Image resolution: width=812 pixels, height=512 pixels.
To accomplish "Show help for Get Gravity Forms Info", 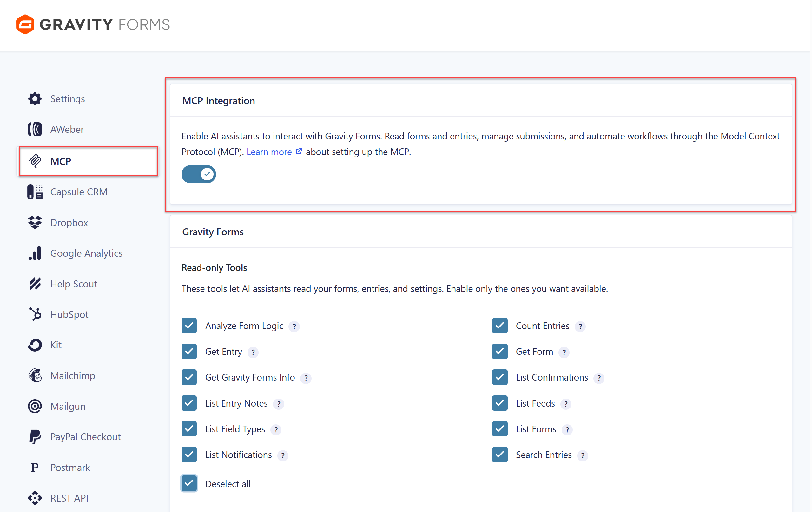I will pos(306,378).
